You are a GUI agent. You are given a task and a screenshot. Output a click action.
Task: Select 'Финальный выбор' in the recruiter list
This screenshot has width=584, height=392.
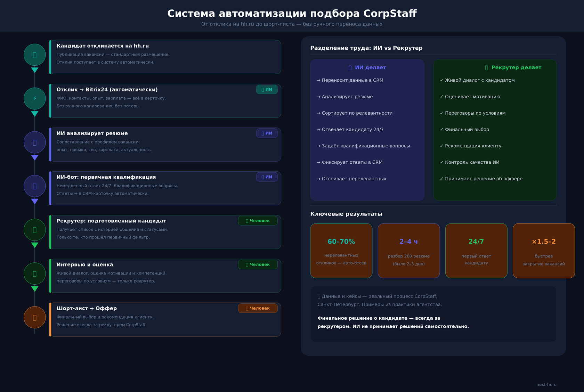tap(464, 129)
